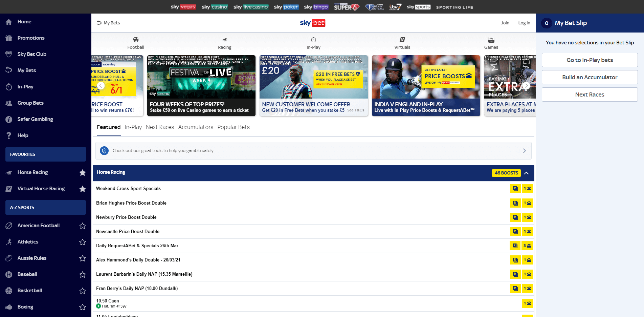644x317 pixels.
Task: Toggle Boxing as a favourite
Action: pyautogui.click(x=83, y=307)
